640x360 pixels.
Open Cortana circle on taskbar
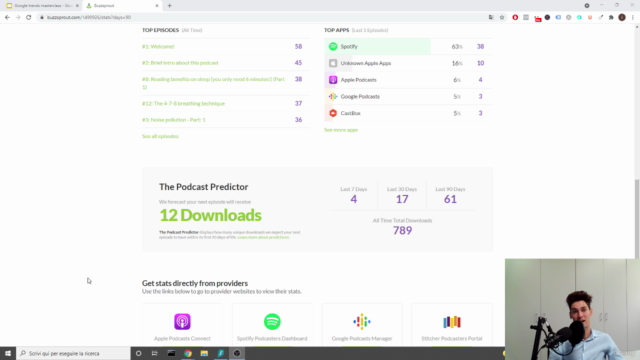138,353
